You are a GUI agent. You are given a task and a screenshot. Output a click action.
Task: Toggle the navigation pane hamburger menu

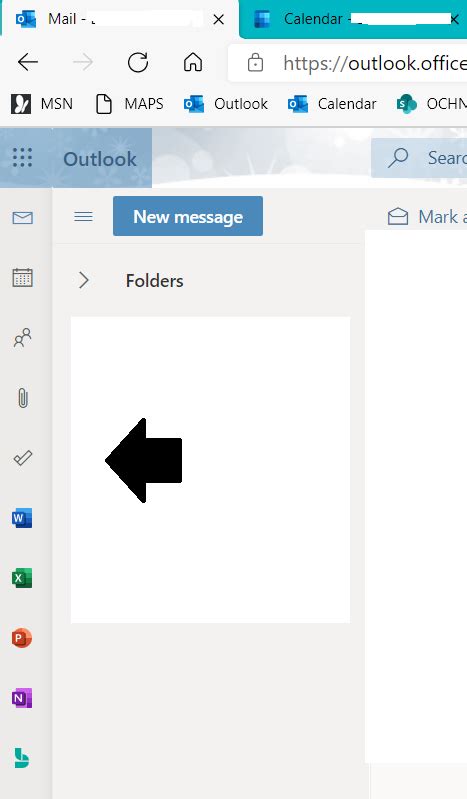pos(84,217)
